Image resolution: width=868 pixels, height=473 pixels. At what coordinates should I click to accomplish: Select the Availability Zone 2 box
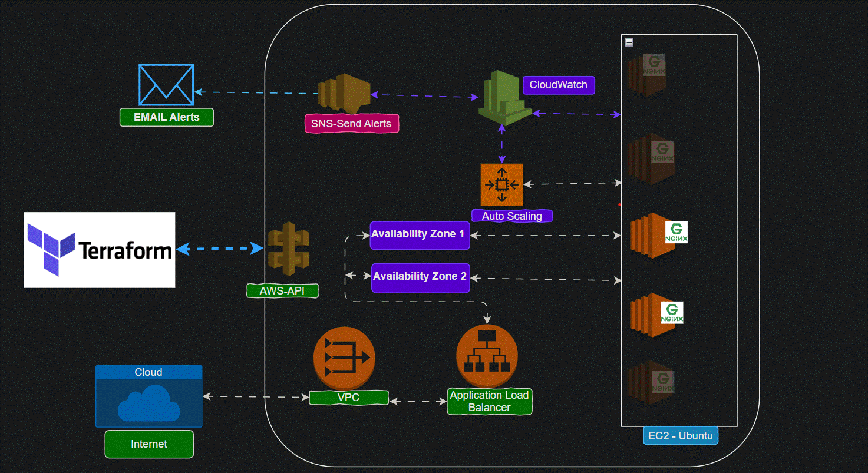tap(420, 277)
